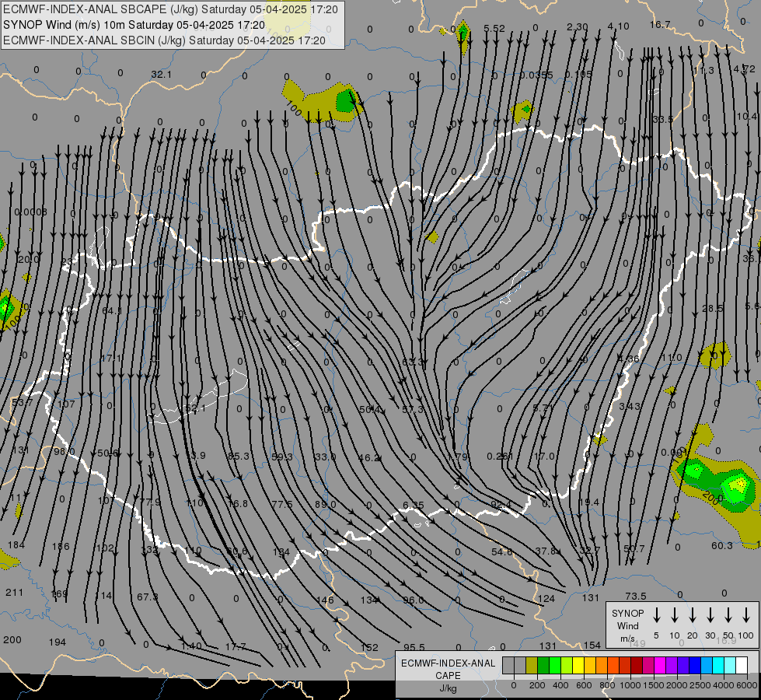Click the 53.7 value on the map
This screenshot has width=761, height=700.
pyautogui.click(x=23, y=402)
